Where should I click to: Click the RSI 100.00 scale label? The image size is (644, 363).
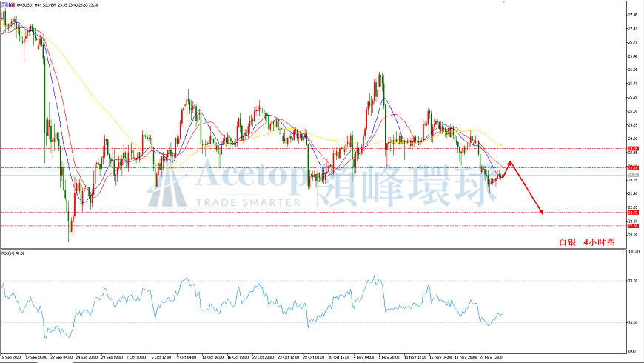633,253
